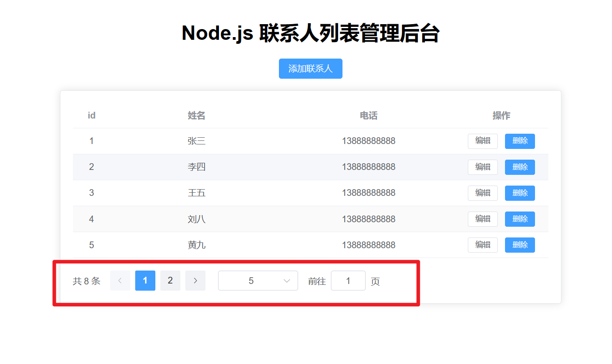The image size is (612, 364).
Task: Select page 1 in pagination
Action: point(145,280)
